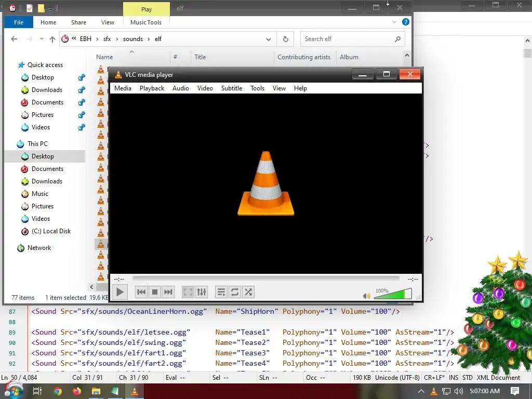The width and height of the screenshot is (532, 399).
Task: Open Task View on taskbar
Action: 37,391
